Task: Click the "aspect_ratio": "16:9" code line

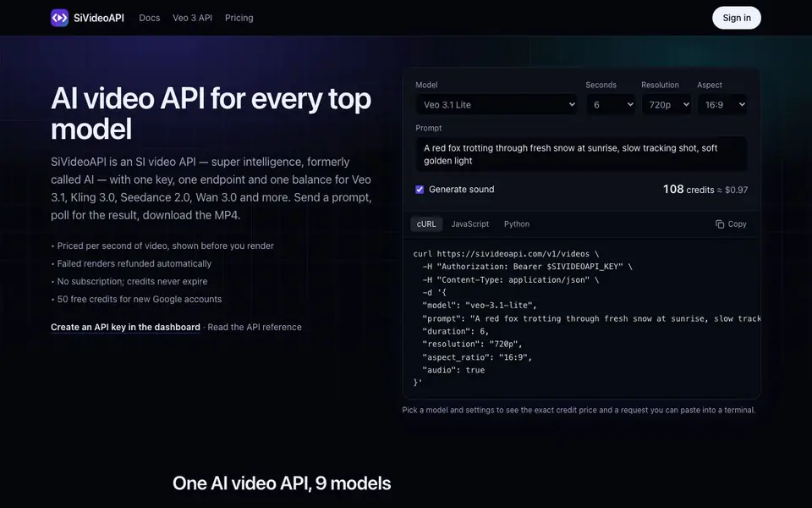Action: click(477, 357)
